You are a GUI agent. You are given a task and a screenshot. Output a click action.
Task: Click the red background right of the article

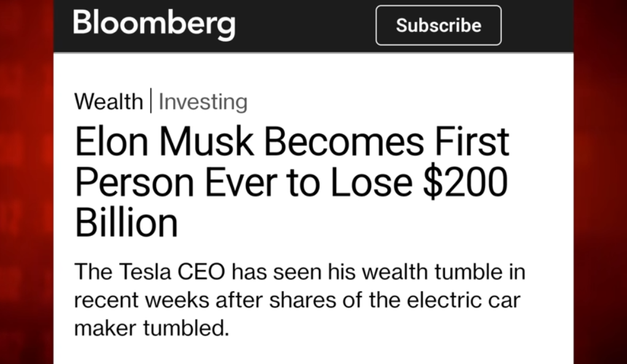[x=600, y=182]
